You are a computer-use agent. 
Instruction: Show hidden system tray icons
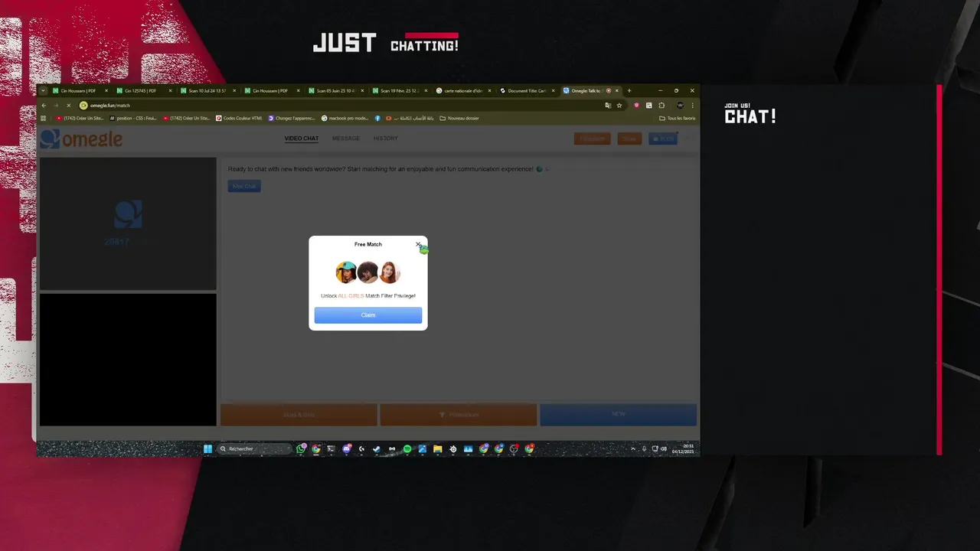(x=633, y=448)
